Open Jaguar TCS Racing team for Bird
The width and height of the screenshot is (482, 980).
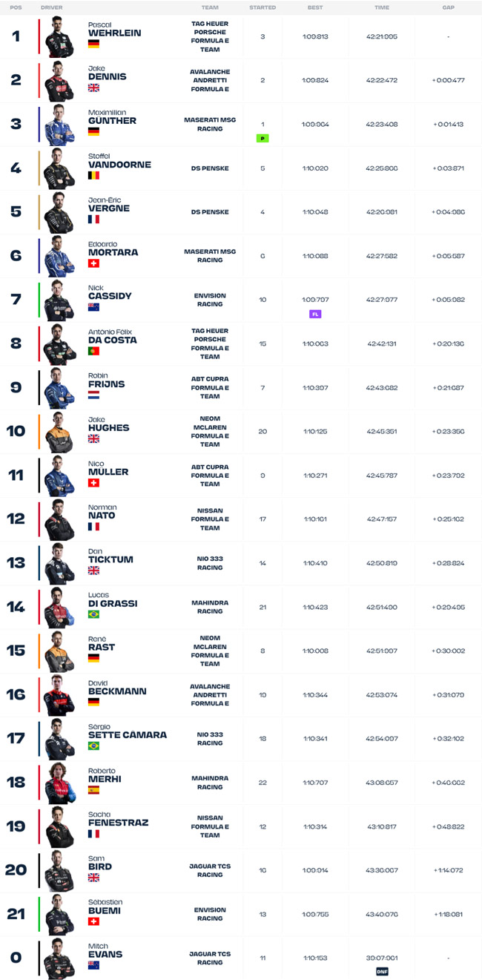click(x=210, y=870)
